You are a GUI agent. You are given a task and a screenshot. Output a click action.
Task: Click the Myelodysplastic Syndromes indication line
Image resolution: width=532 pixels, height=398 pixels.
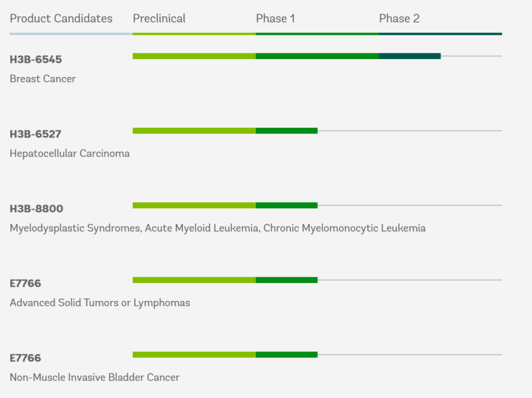click(x=217, y=228)
